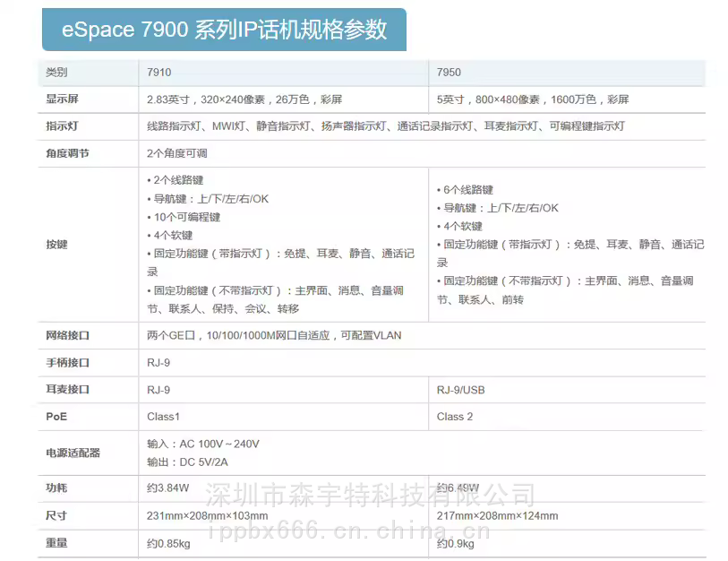Click 6个线路键 in the 7950 keys list

click(x=467, y=190)
